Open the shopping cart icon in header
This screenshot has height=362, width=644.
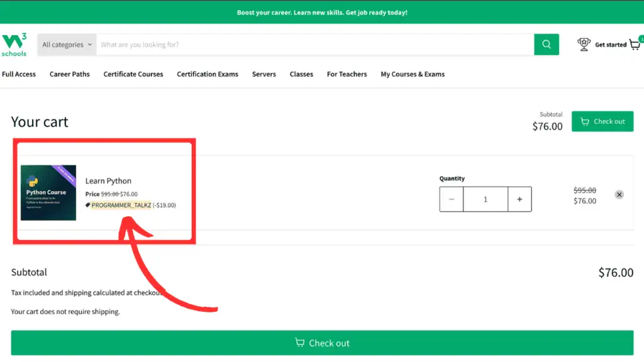point(635,45)
